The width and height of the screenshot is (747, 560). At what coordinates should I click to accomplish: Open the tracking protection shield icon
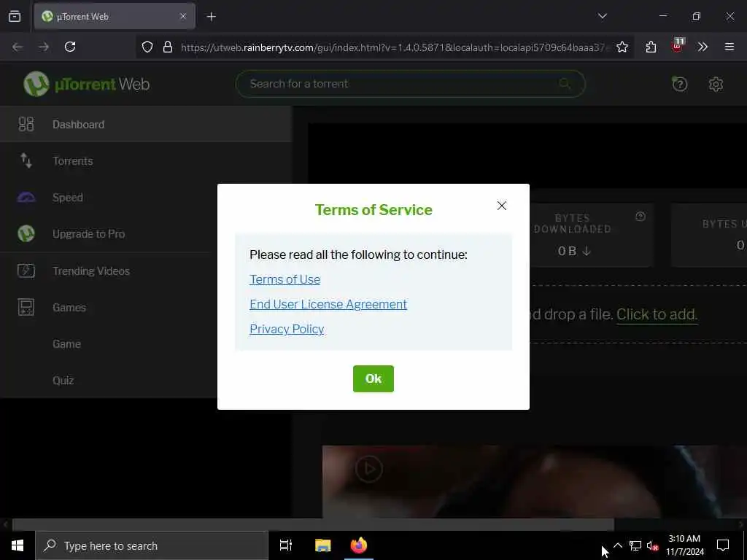tap(147, 47)
